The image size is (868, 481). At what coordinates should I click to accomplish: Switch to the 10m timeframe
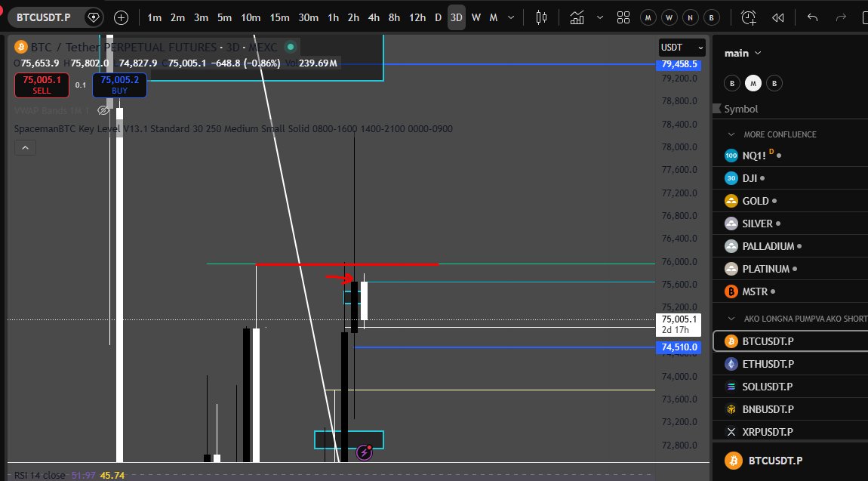(251, 17)
